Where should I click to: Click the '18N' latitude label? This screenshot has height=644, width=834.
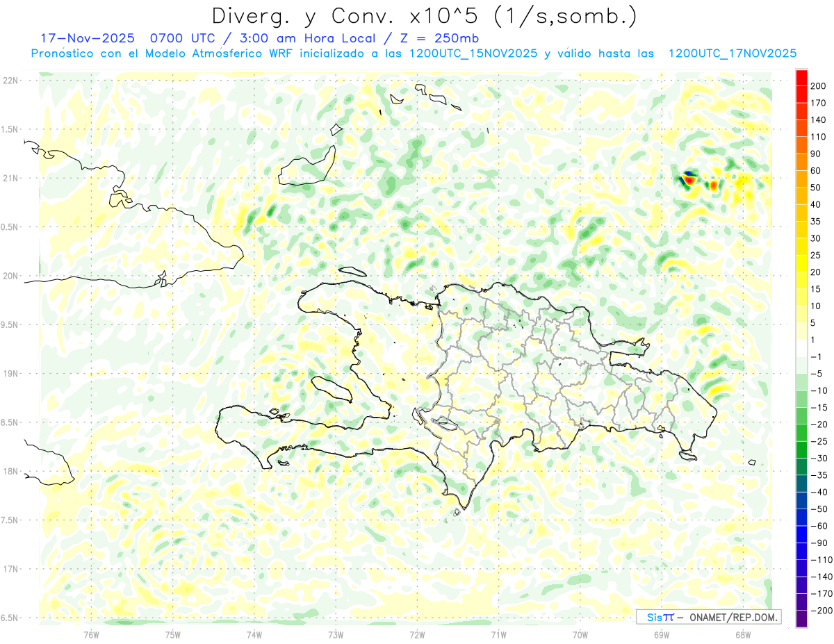coord(10,472)
